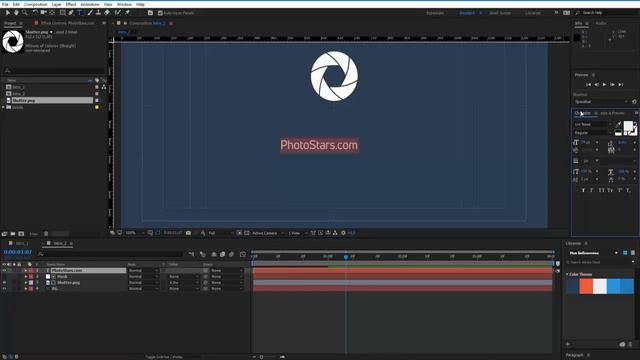Click the Play button in Preview panel

click(x=604, y=84)
